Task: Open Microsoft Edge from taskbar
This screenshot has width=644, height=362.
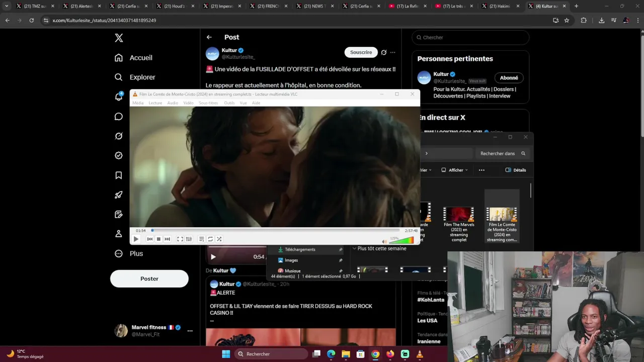Action: pyautogui.click(x=331, y=354)
